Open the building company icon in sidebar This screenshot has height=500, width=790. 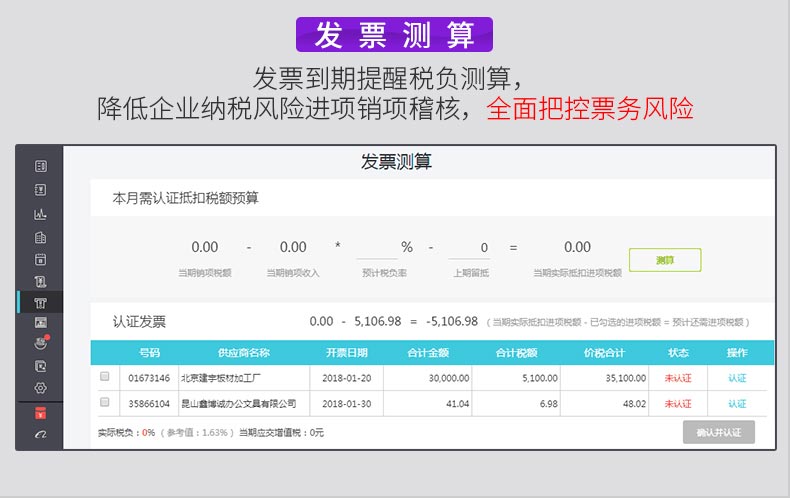40,237
